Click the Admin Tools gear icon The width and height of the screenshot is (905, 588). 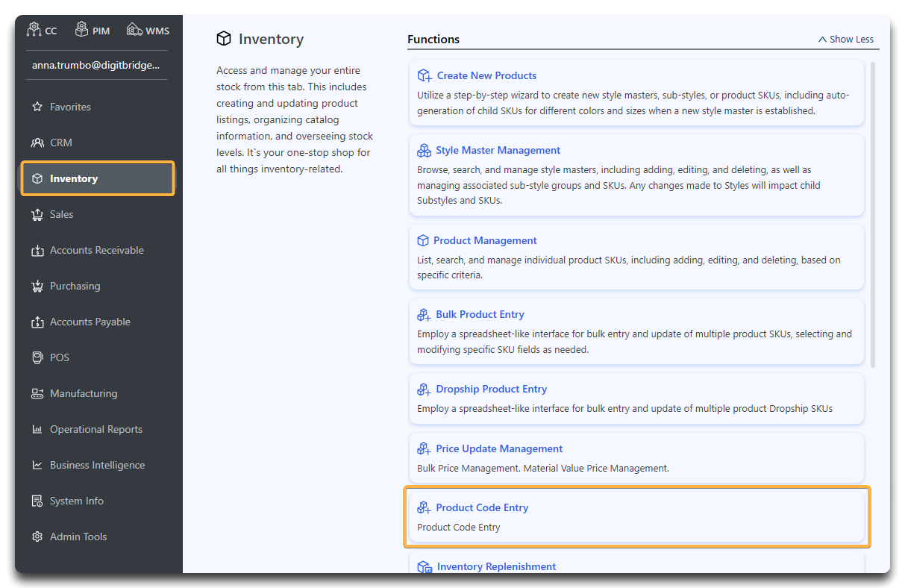[x=37, y=537]
